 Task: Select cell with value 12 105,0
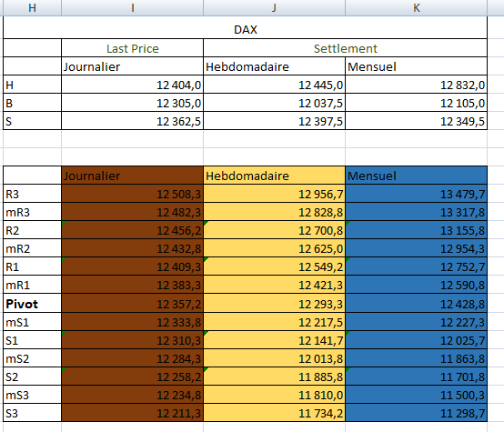pyautogui.click(x=417, y=103)
